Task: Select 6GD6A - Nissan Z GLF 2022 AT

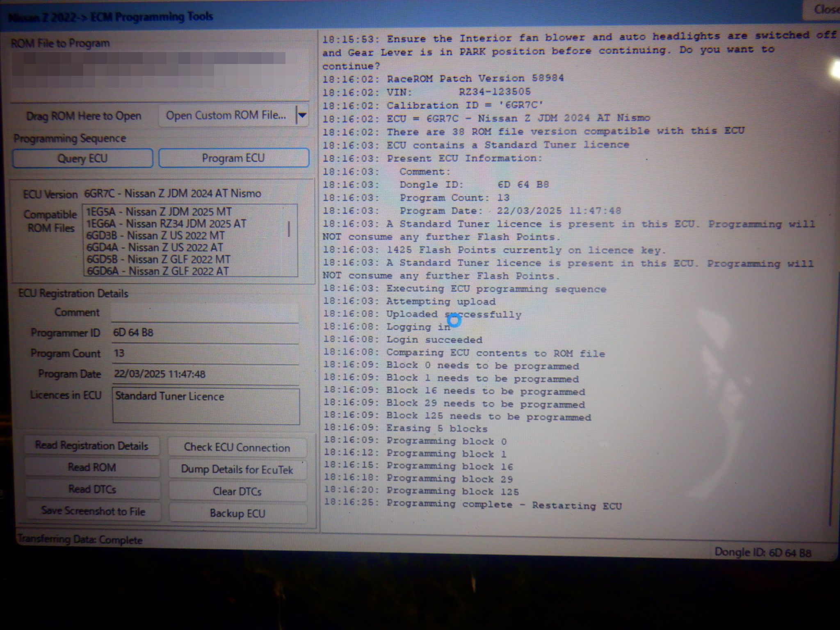Action: [157, 271]
